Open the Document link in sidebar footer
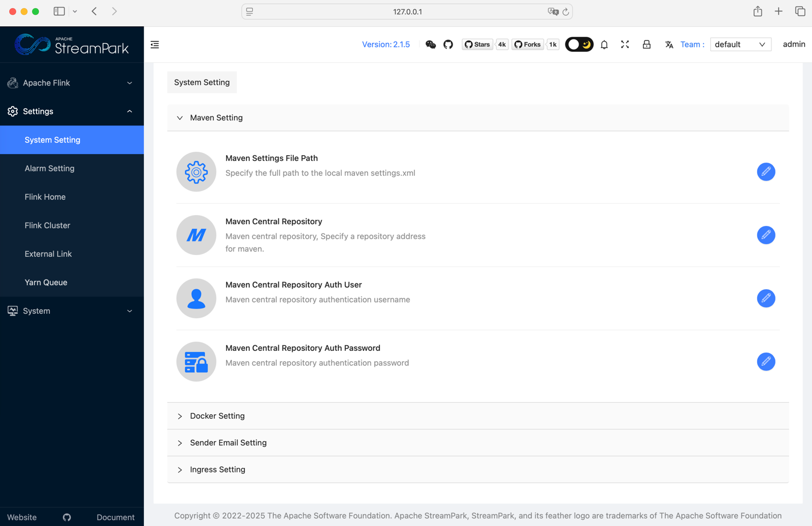Viewport: 812px width, 526px height. [x=115, y=517]
